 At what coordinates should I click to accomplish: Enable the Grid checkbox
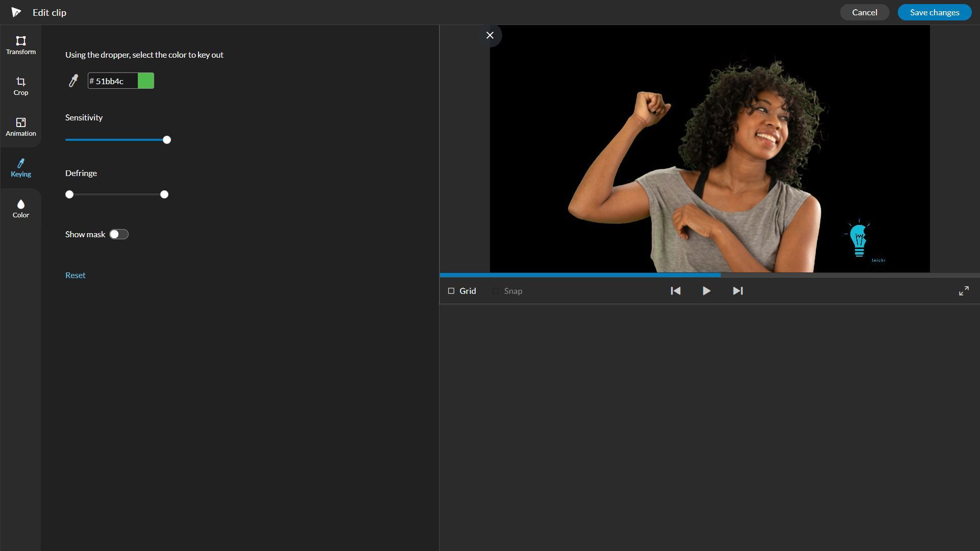[x=451, y=291]
